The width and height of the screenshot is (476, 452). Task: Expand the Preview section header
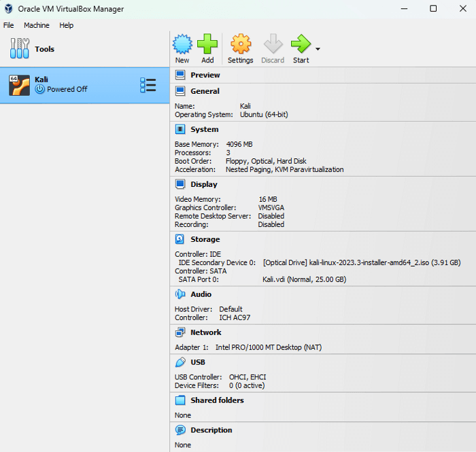[205, 75]
